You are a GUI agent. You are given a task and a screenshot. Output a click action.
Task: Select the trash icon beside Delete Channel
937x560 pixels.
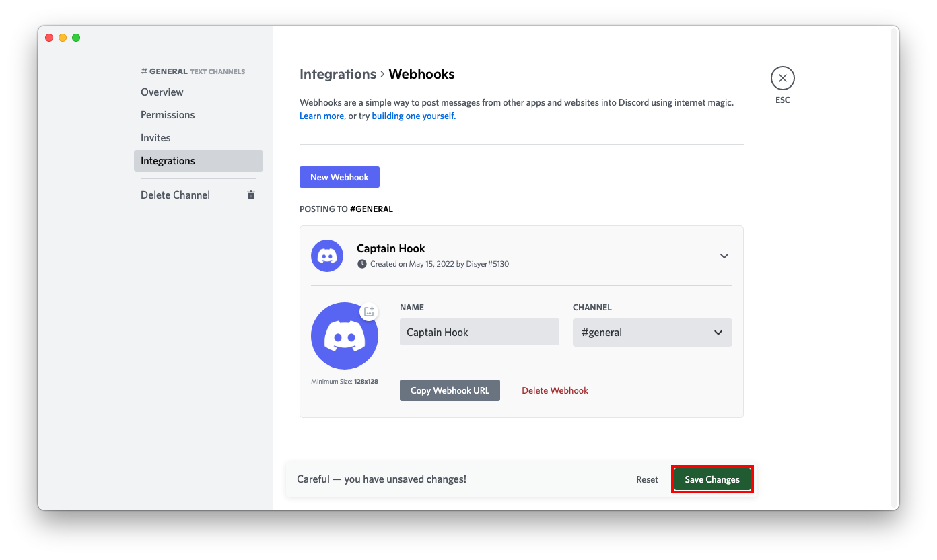[x=250, y=195]
